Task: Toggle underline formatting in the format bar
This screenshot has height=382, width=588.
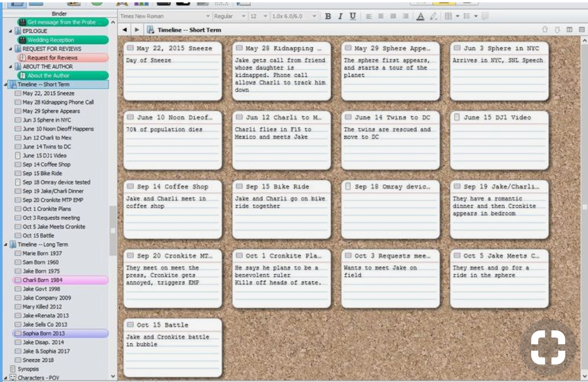Action: point(353,17)
